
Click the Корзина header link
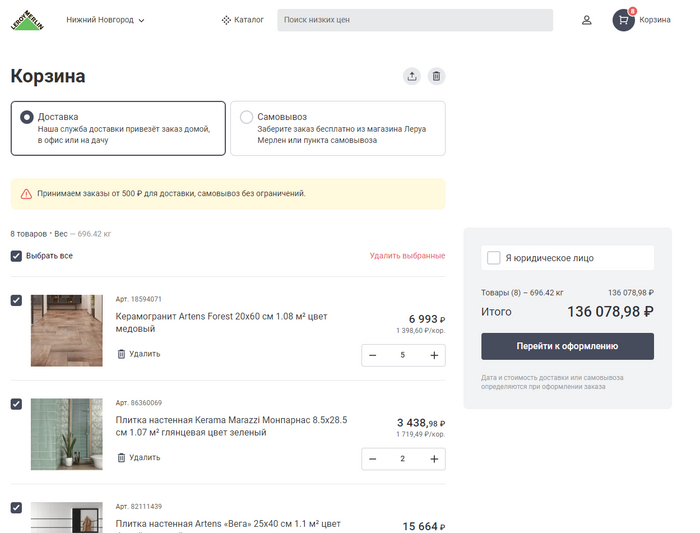click(654, 20)
